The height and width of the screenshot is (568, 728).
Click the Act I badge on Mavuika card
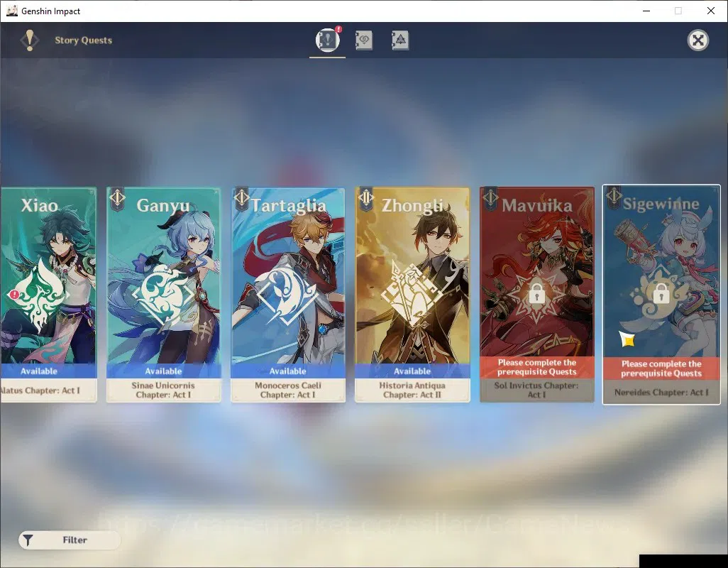[490, 198]
